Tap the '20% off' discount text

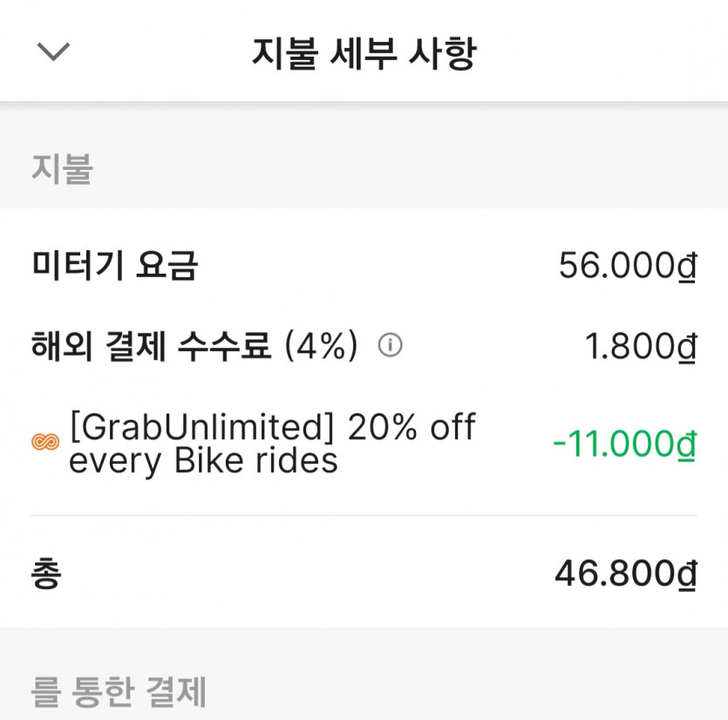412,427
